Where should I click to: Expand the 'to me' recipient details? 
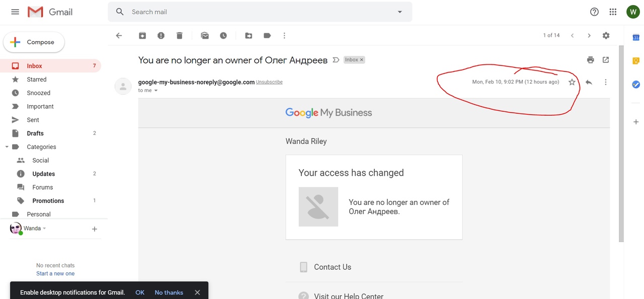[x=156, y=91]
